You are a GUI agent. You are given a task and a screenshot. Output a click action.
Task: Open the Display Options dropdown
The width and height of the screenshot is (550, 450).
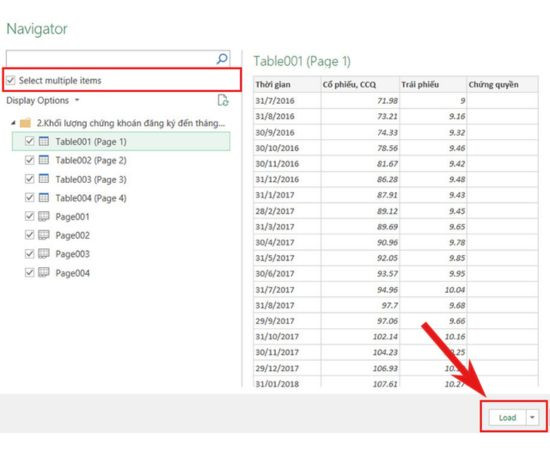click(43, 101)
